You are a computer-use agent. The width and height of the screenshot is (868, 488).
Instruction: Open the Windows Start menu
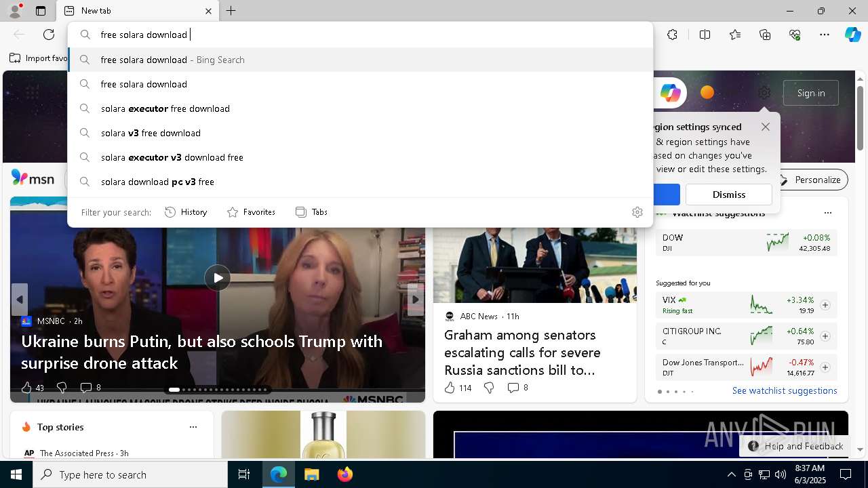coord(16,474)
